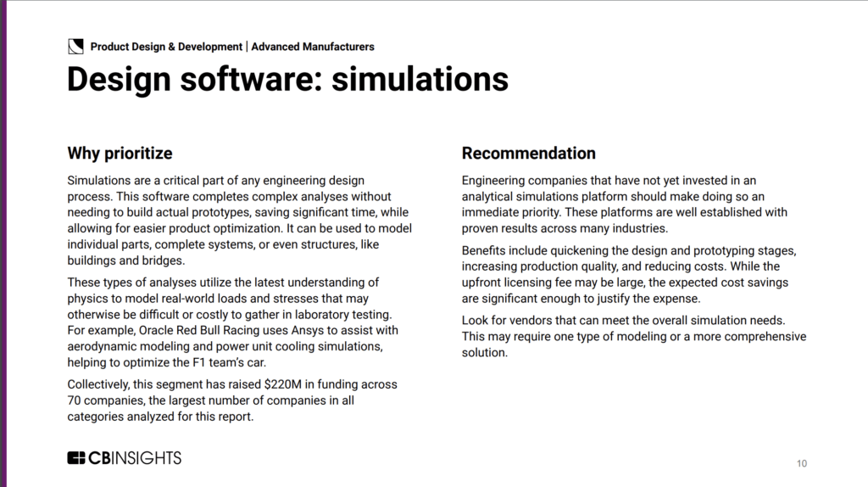
Task: Click the square diagonal icon beside the breadcrumb
Action: [75, 47]
